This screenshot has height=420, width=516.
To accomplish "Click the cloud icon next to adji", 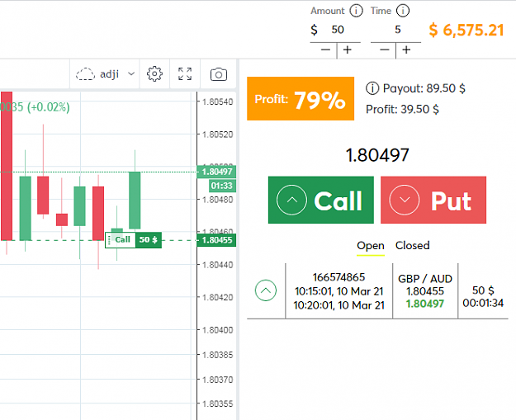I will pyautogui.click(x=85, y=74).
